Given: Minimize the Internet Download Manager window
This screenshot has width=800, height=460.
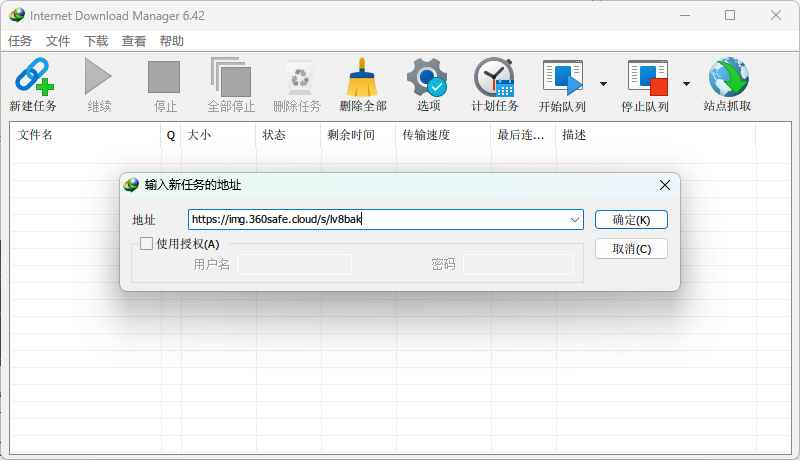Looking at the screenshot, I should coord(685,15).
